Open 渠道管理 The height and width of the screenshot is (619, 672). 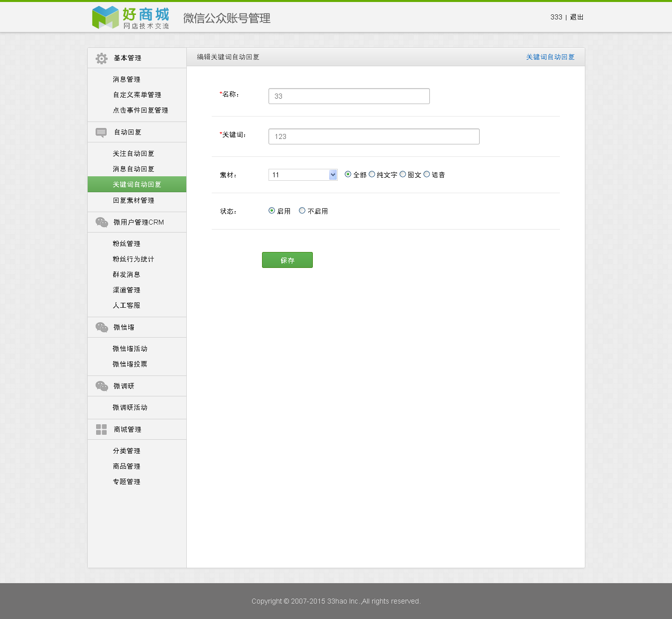(x=127, y=290)
